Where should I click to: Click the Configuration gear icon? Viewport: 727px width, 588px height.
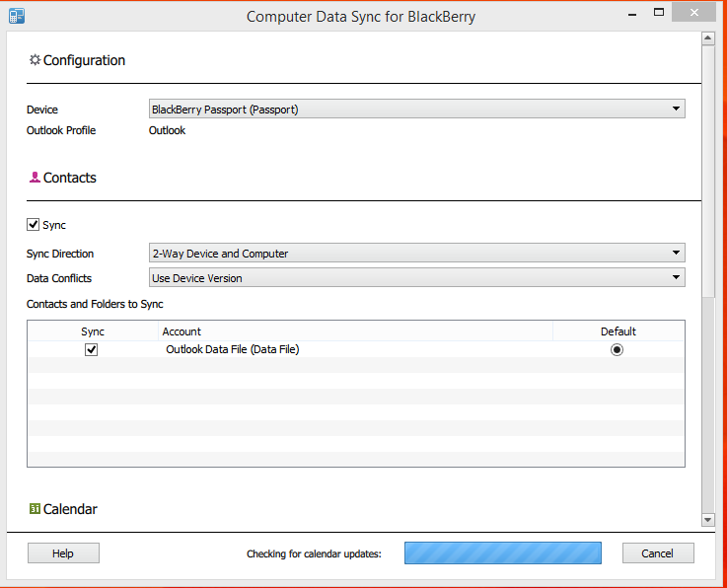click(x=35, y=60)
